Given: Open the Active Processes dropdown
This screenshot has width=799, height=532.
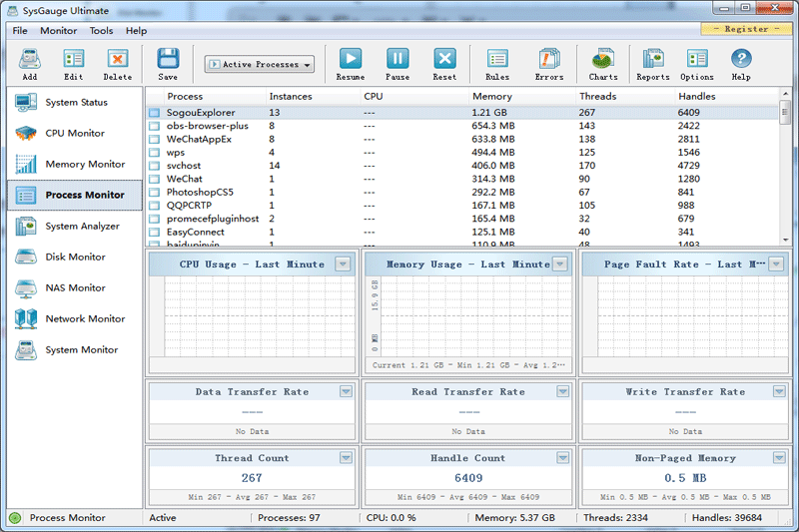Looking at the screenshot, I should click(260, 65).
